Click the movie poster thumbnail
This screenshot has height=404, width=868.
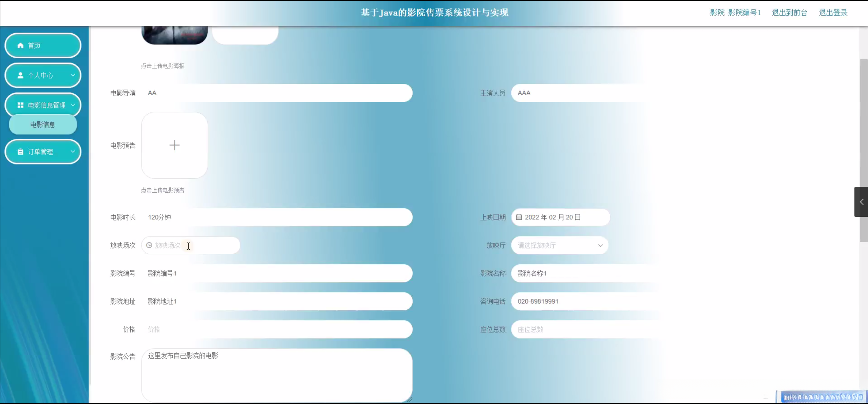[174, 35]
